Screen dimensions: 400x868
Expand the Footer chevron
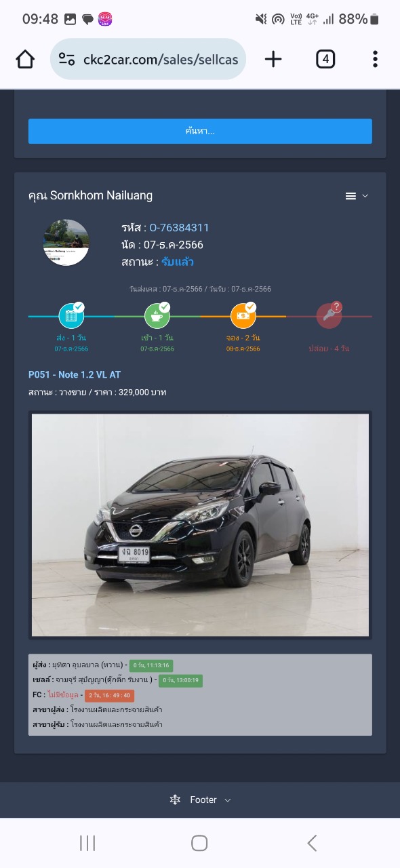coord(228,800)
